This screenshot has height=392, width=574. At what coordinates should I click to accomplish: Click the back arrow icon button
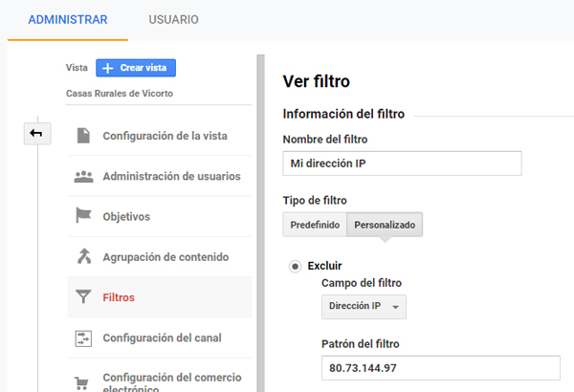(36, 134)
